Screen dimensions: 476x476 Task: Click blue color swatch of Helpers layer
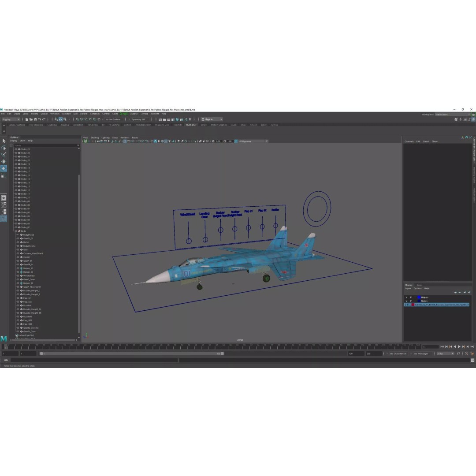pyautogui.click(x=419, y=297)
